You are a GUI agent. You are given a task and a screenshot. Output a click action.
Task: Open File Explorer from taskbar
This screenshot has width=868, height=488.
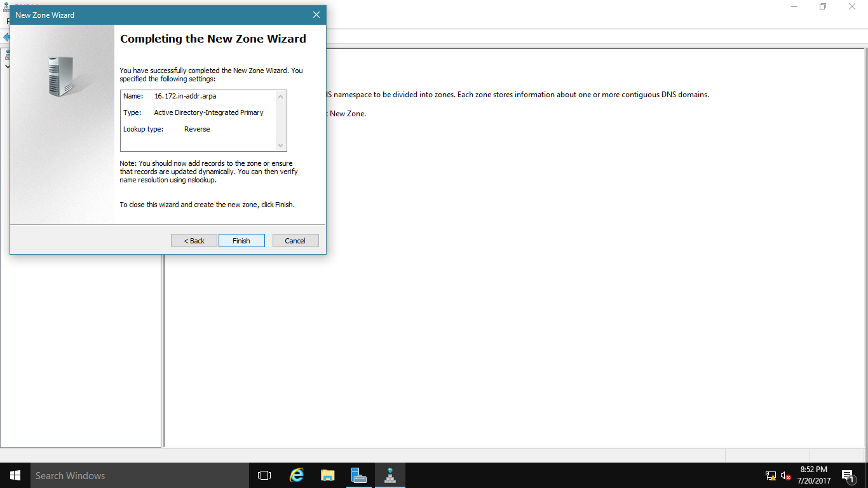pos(327,475)
